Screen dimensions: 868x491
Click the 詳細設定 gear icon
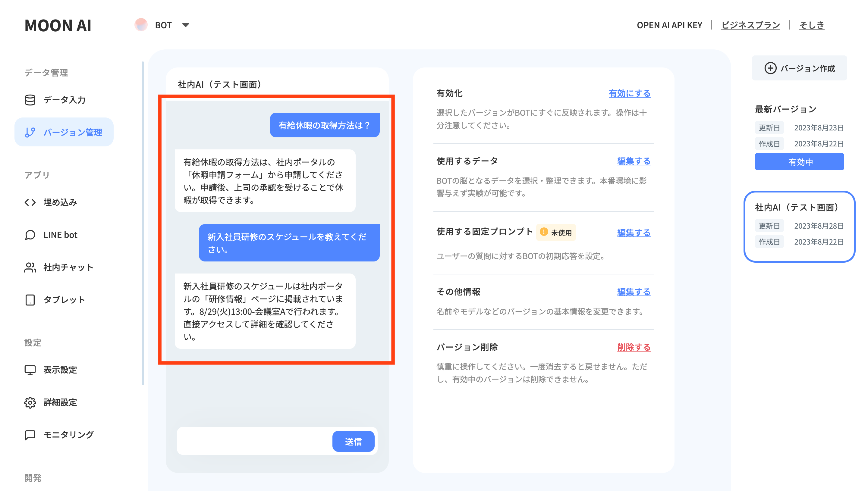click(x=30, y=402)
